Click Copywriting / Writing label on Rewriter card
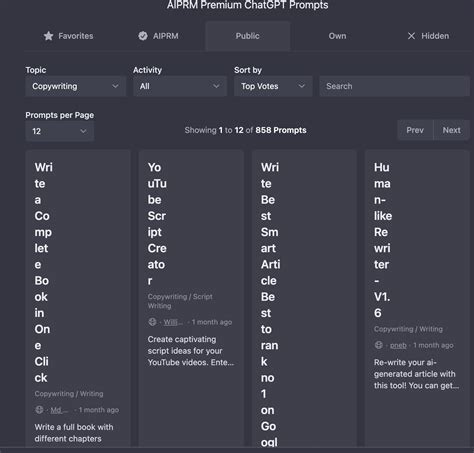 (x=408, y=329)
